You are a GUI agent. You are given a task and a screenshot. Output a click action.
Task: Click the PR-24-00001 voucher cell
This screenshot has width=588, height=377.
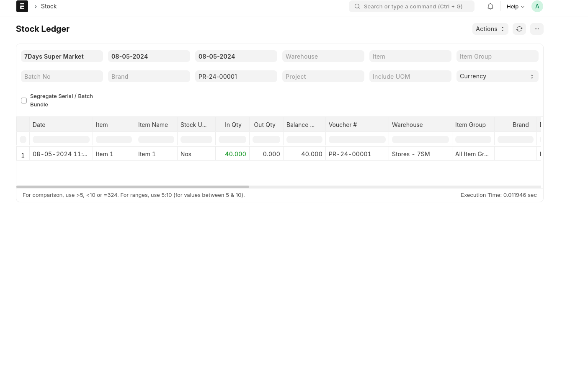350,154
